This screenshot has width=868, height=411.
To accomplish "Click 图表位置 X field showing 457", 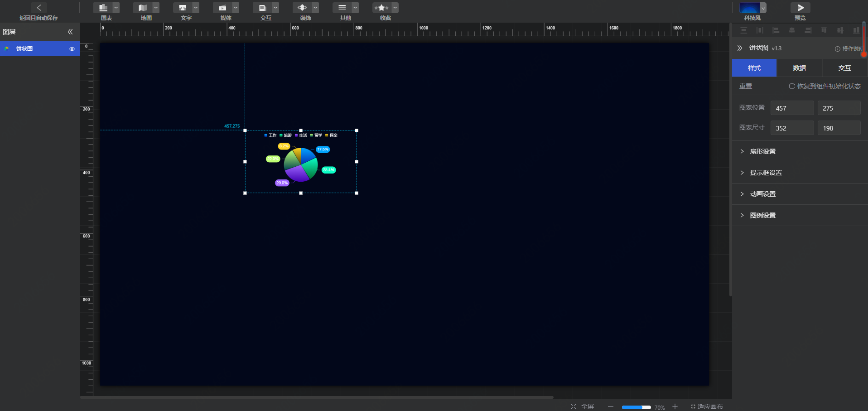I will tap(792, 108).
